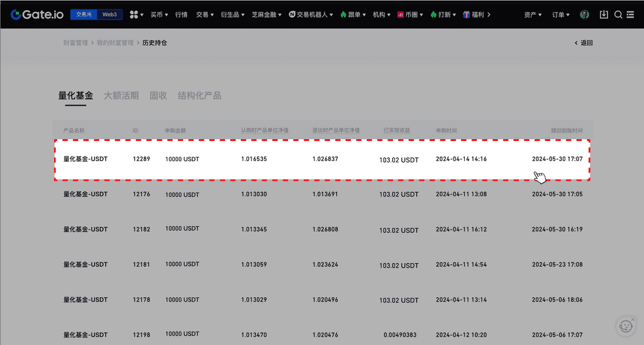Click the 返回 back link

pyautogui.click(x=584, y=43)
